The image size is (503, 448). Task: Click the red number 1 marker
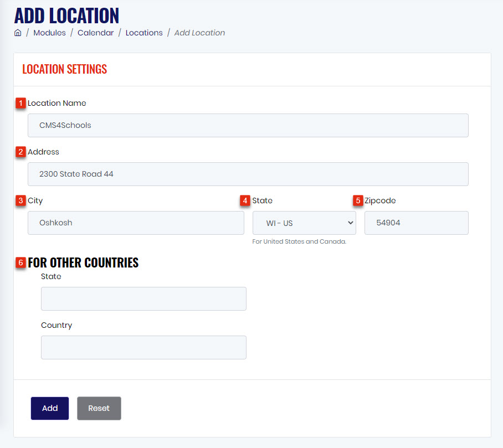click(x=20, y=103)
